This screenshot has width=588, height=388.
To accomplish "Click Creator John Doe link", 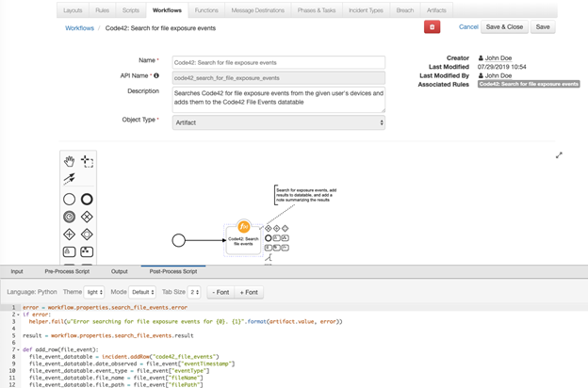I will coord(498,58).
